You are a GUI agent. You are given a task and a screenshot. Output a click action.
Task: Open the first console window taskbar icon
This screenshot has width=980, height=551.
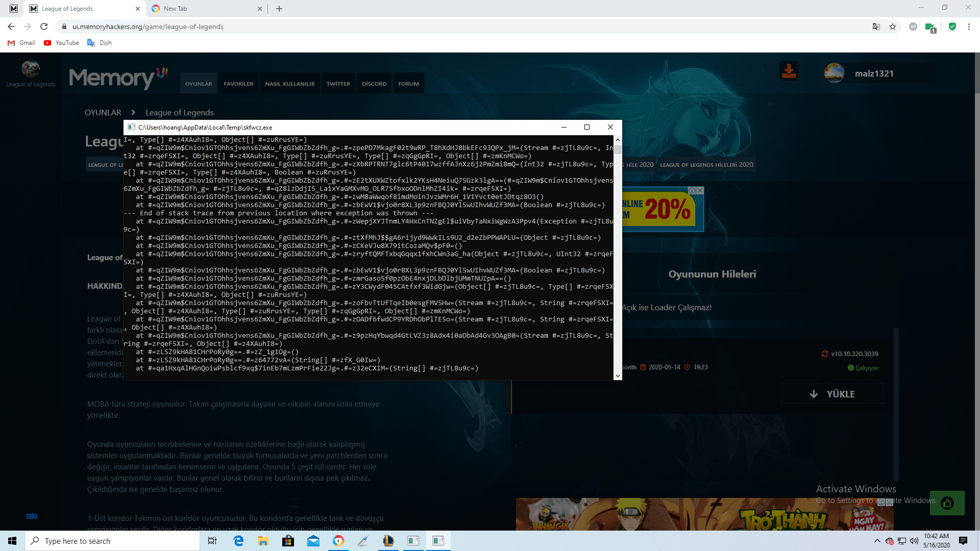tap(413, 541)
